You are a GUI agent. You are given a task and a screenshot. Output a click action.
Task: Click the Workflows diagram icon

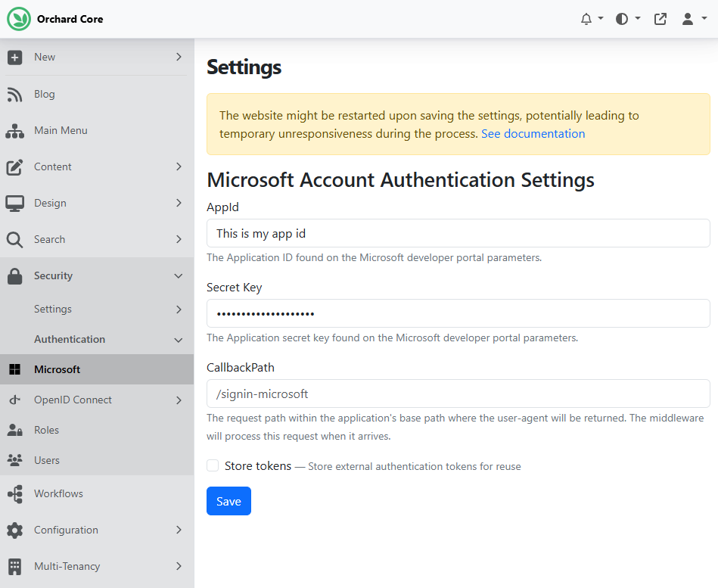click(14, 494)
